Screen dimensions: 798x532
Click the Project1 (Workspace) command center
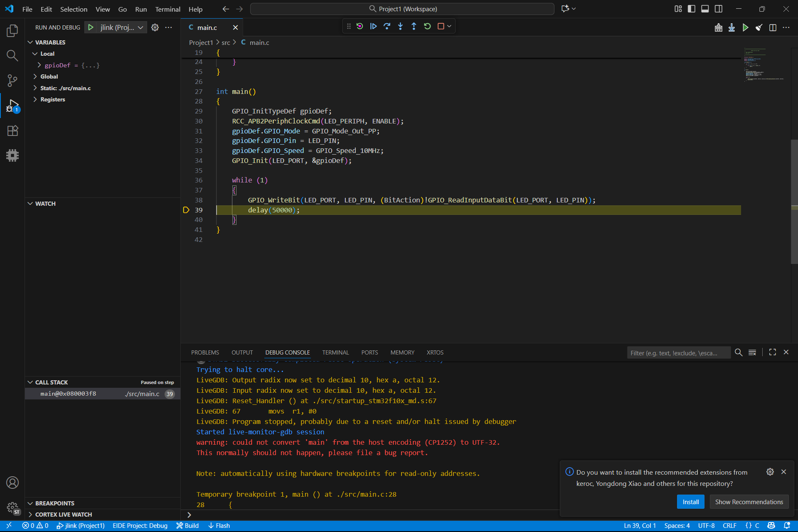point(402,9)
